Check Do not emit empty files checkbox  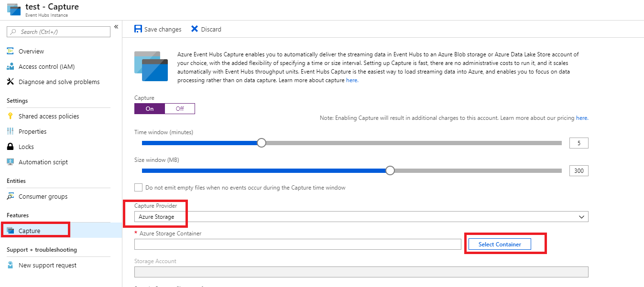[x=138, y=188]
